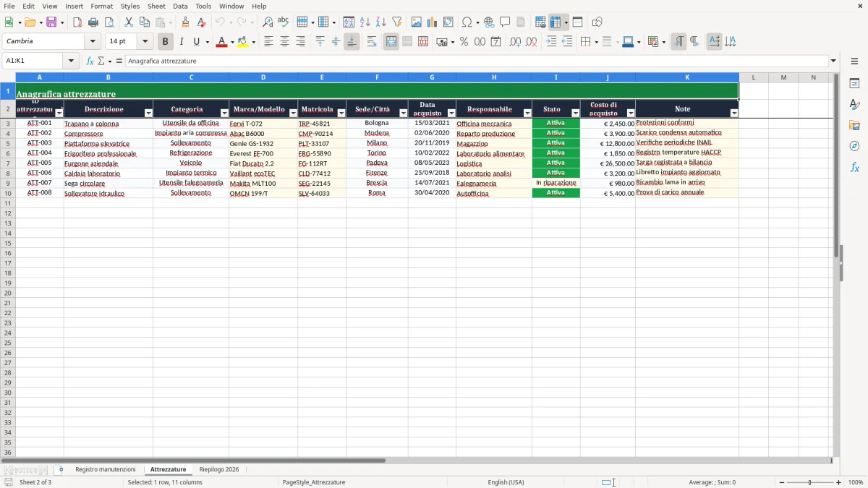Viewport: 868px width, 488px height.
Task: Toggle Italic formatting button
Action: [x=182, y=42]
